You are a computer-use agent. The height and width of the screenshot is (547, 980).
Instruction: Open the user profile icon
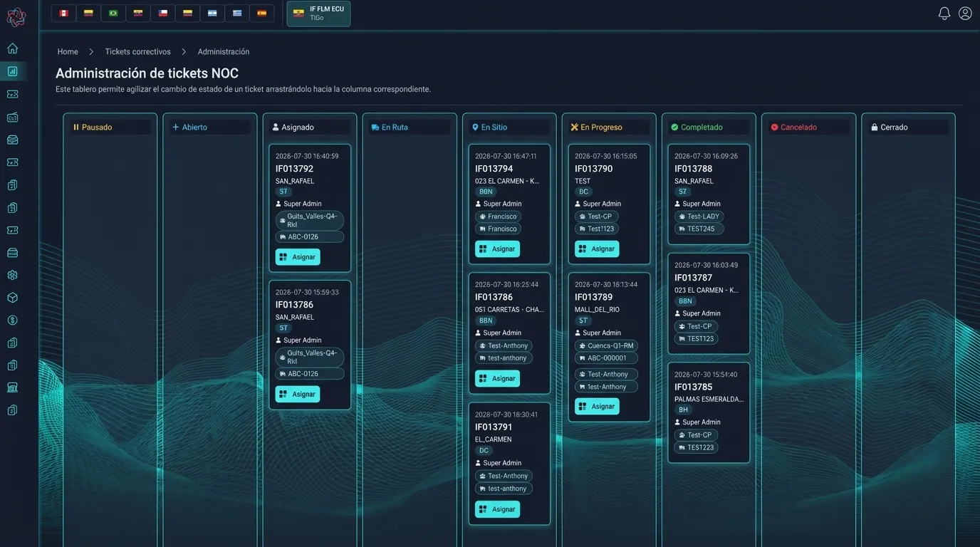965,14
